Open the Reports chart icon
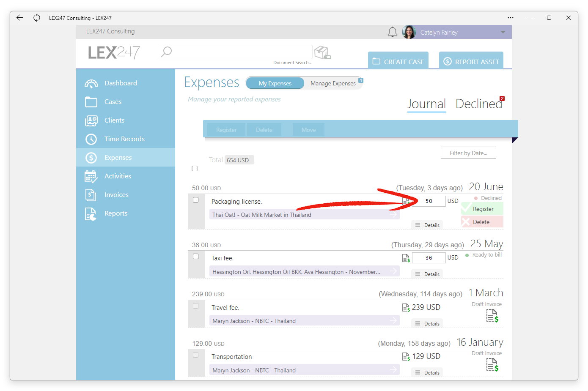Image resolution: width=588 pixels, height=391 pixels. (x=91, y=214)
